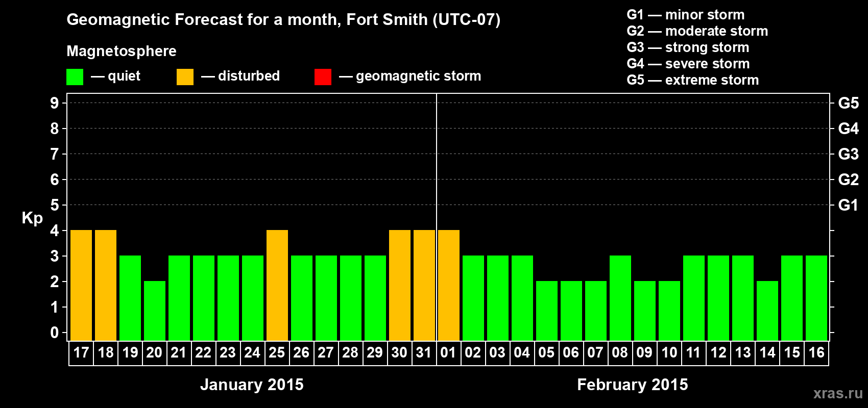Click the Kp axis value 0
The image size is (868, 408).
(x=55, y=333)
